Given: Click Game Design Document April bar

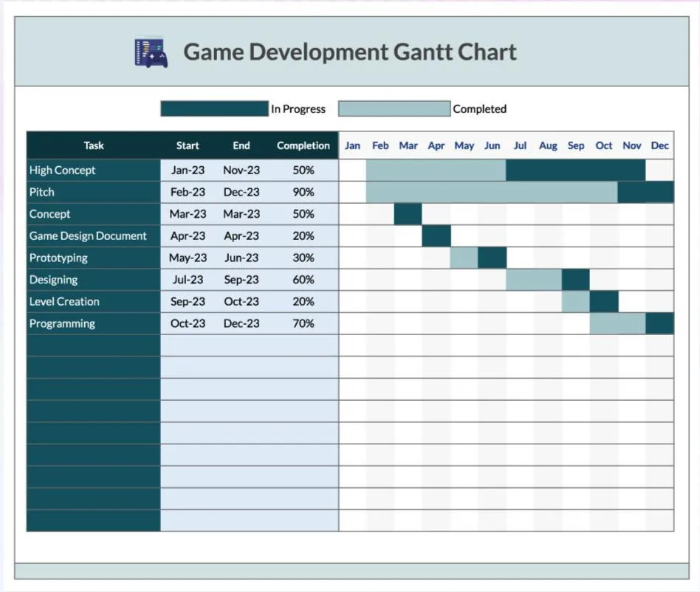Looking at the screenshot, I should [436, 235].
